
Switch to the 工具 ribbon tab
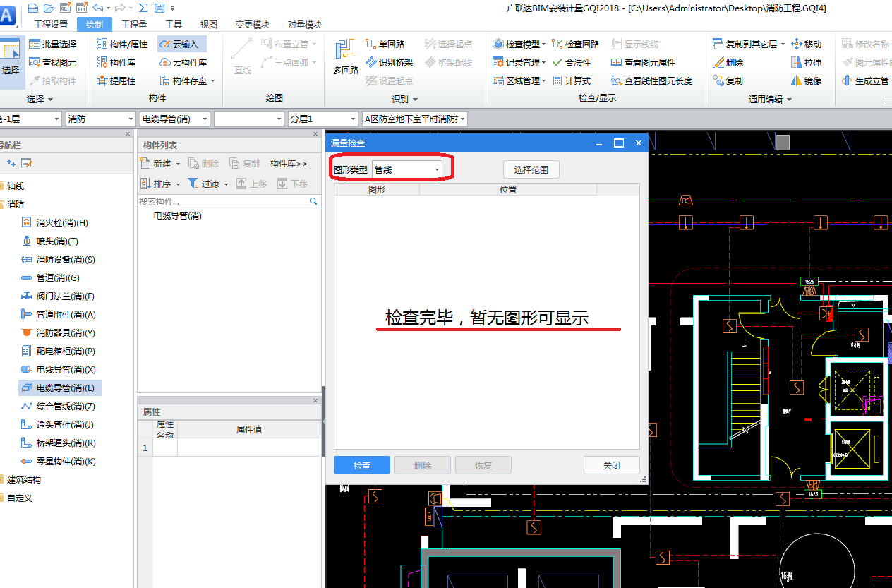[x=174, y=25]
